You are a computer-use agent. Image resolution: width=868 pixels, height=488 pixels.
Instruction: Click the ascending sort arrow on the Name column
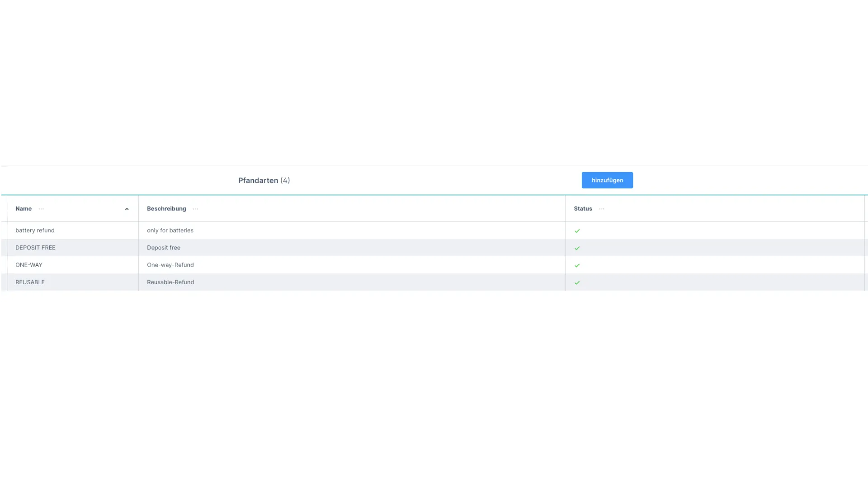(x=127, y=209)
